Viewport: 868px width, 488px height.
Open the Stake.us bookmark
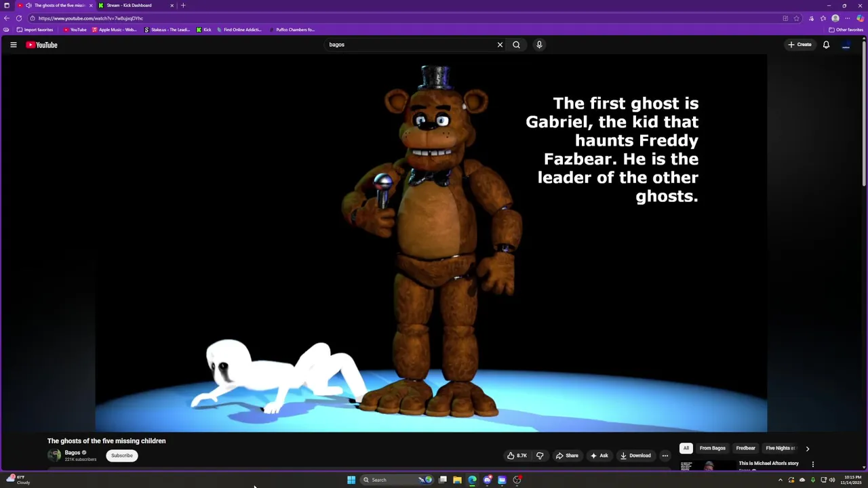coord(167,30)
